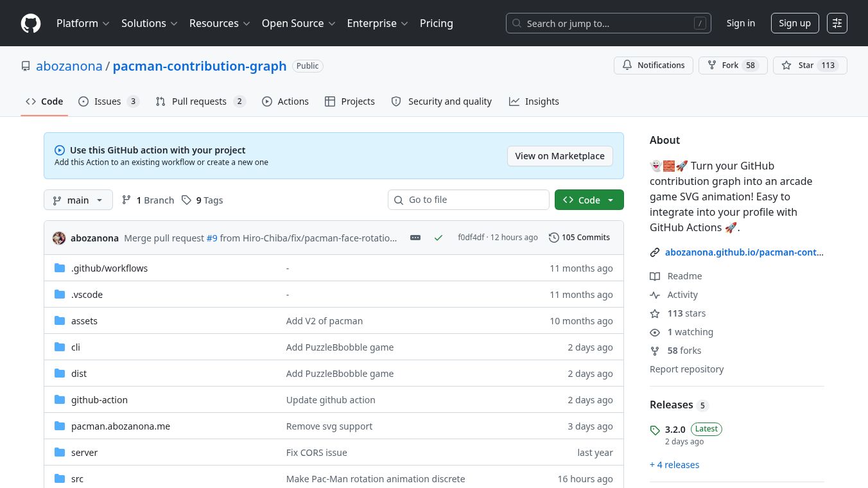868x488 pixels.
Task: Click the pulse icon beside Activity
Action: pyautogui.click(x=655, y=295)
